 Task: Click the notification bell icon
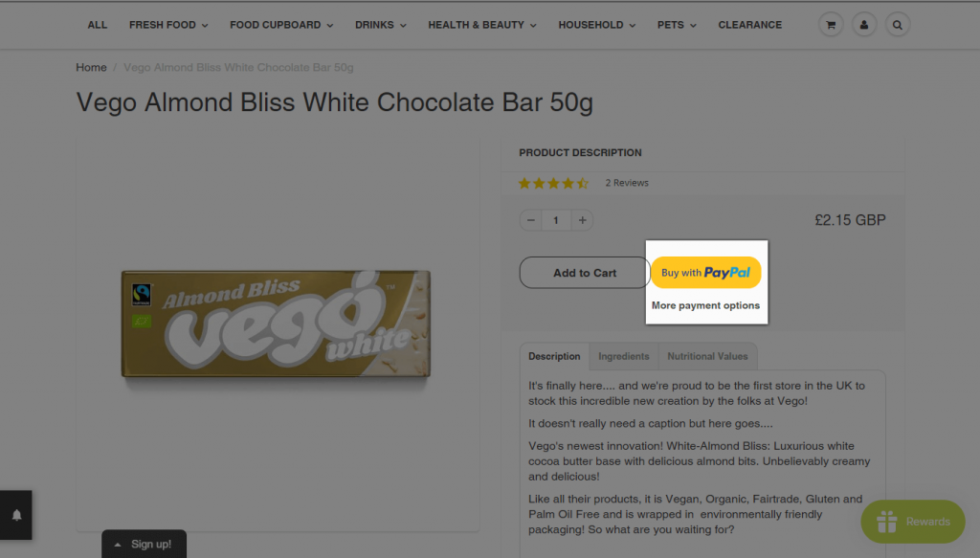16,515
